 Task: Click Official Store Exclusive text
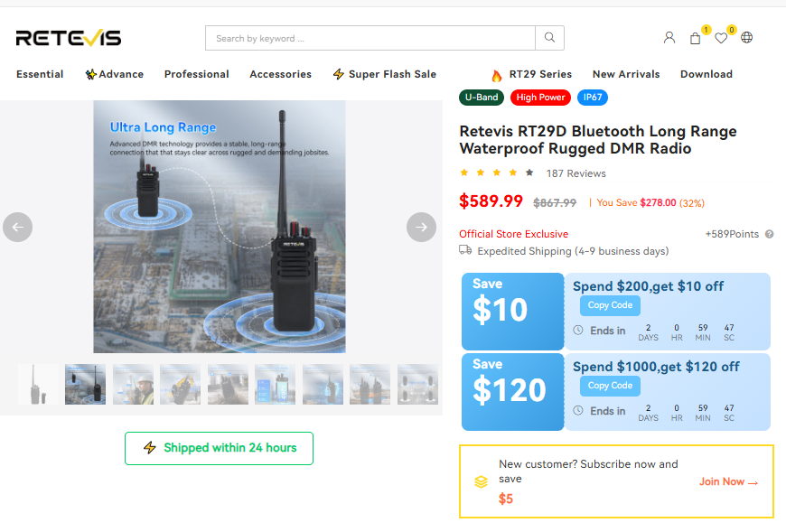[x=514, y=234]
